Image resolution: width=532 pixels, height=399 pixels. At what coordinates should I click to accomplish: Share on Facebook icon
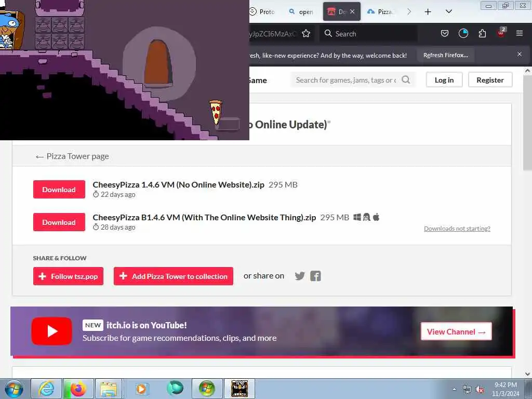(x=315, y=276)
